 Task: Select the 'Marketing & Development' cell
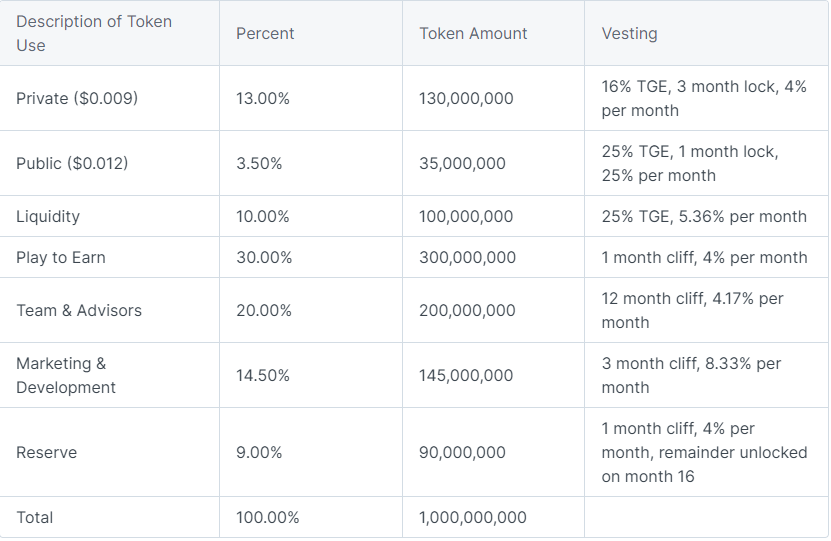tap(66, 375)
